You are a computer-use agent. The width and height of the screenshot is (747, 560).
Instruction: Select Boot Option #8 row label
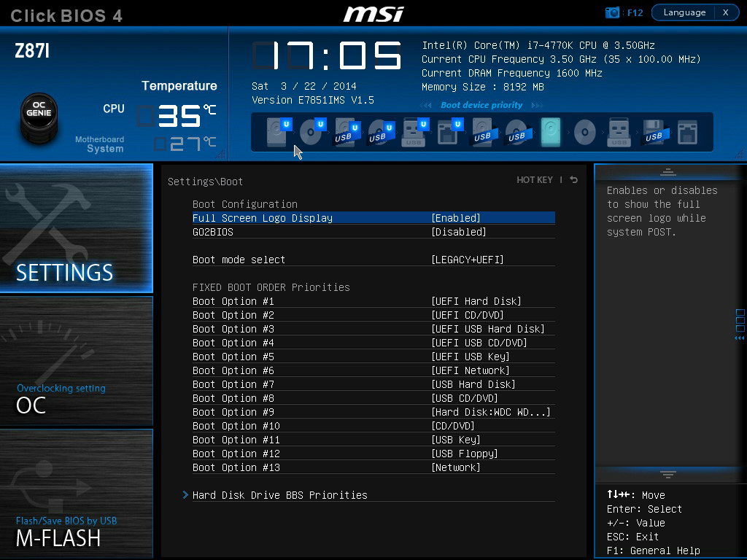tap(233, 398)
